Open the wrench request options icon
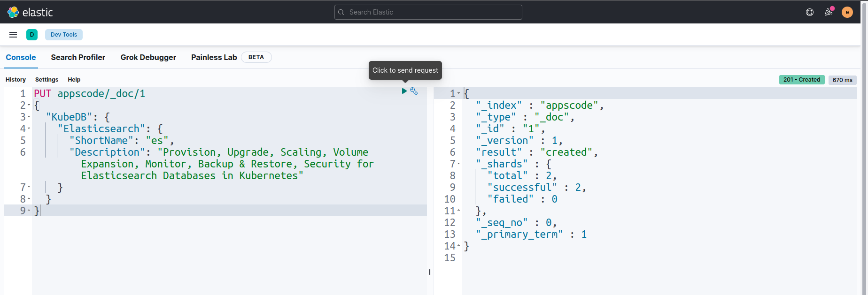Viewport: 868px width, 295px height. pos(414,91)
